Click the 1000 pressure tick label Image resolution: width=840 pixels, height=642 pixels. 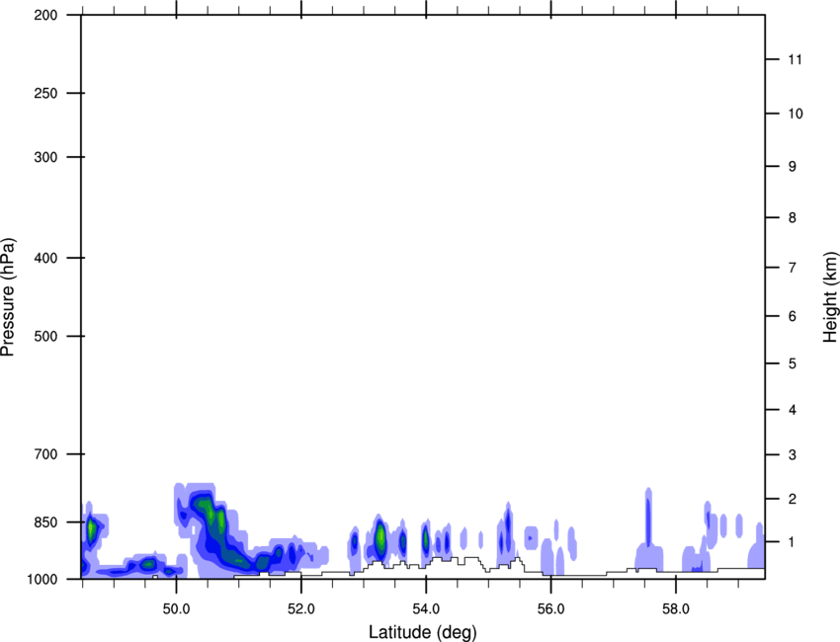pos(42,579)
